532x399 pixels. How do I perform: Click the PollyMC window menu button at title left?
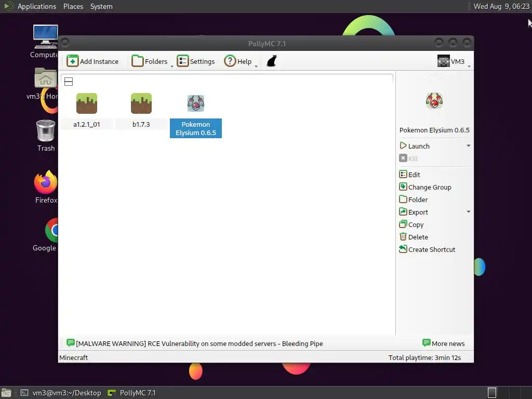[65, 43]
